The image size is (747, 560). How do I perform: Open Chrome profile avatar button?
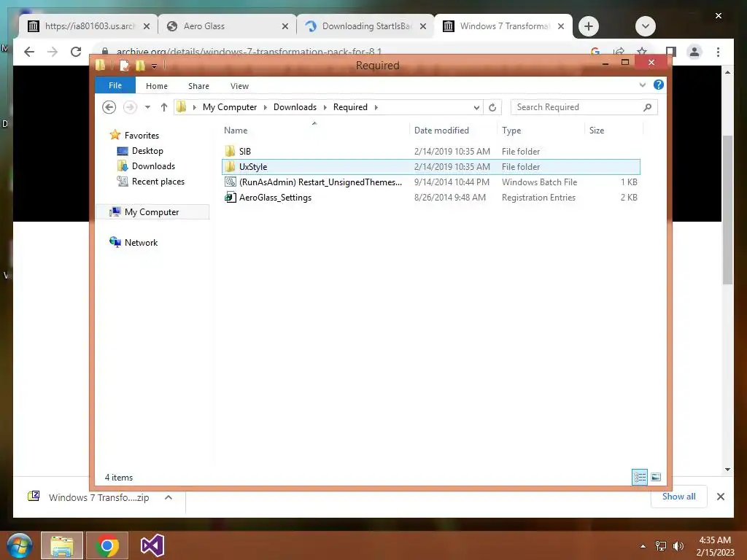point(694,52)
